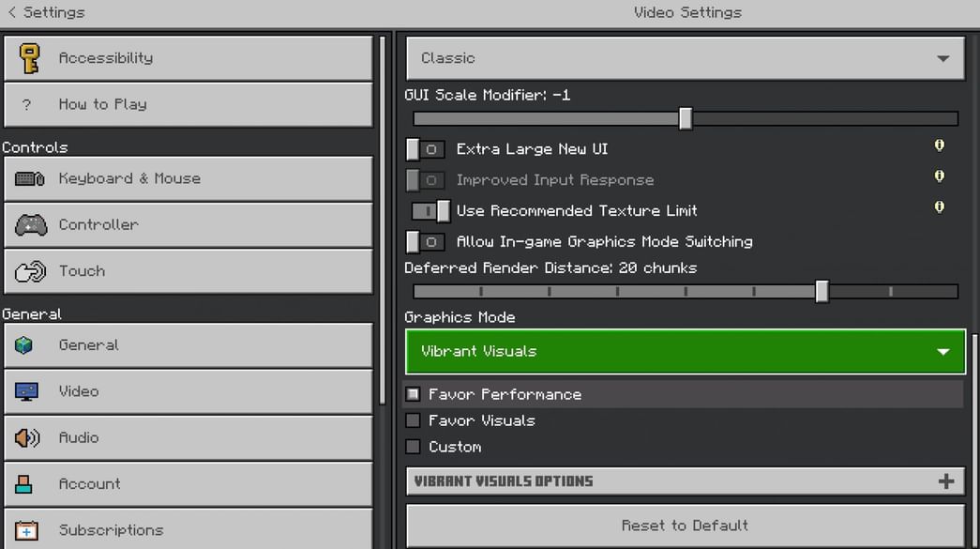Open the info tooltip for Extra Large New UI
This screenshot has width=980, height=549.
pyautogui.click(x=939, y=145)
